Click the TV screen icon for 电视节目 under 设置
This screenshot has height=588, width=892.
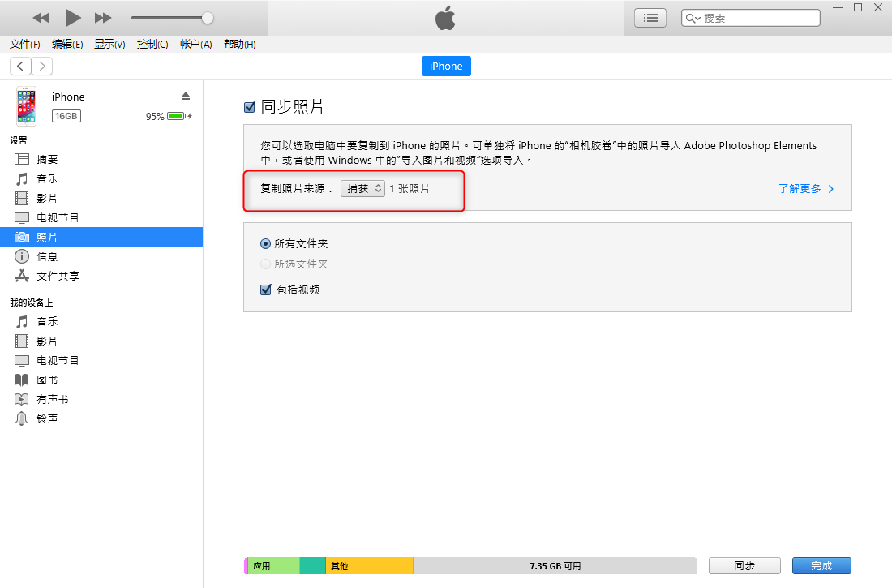pyautogui.click(x=22, y=217)
